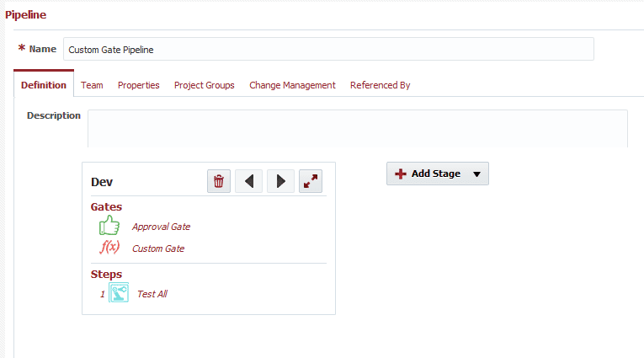
Task: Open the Add Stage dropdown arrow
Action: pos(476,174)
